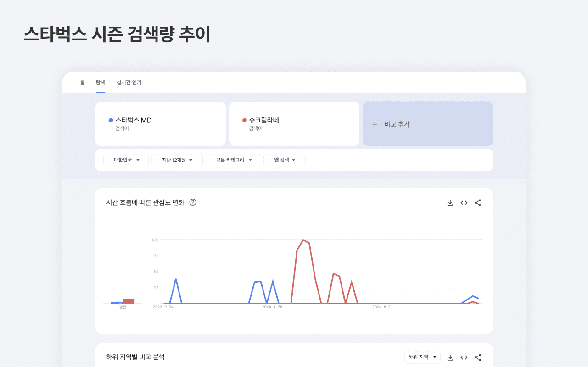The height and width of the screenshot is (367, 588).
Task: Click the first blue peak near 2023. 9. 24.
Action: coord(176,279)
